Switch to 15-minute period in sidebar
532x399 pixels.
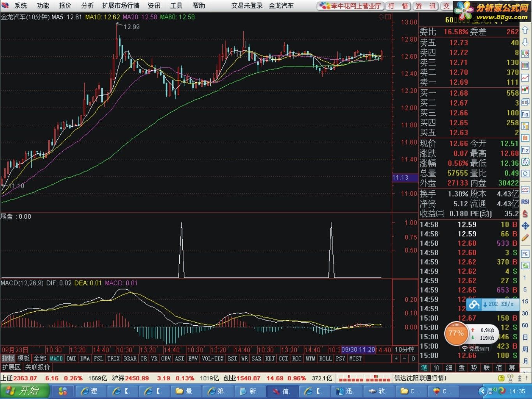tap(525, 301)
